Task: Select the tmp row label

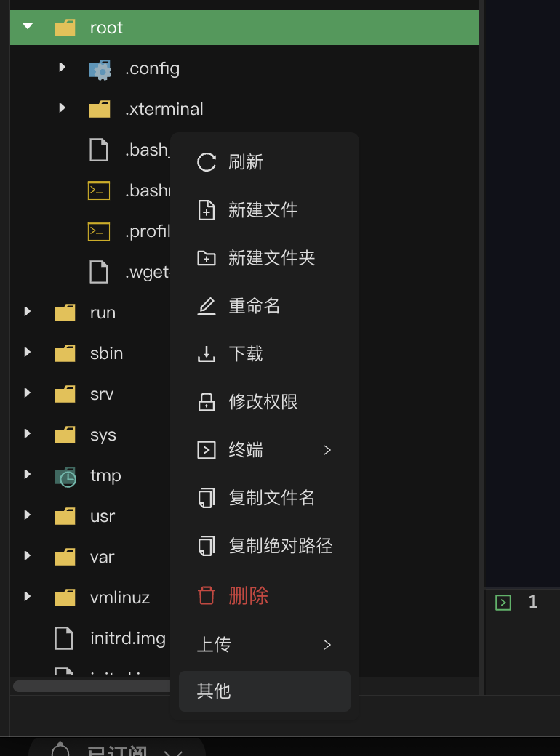Action: [105, 476]
